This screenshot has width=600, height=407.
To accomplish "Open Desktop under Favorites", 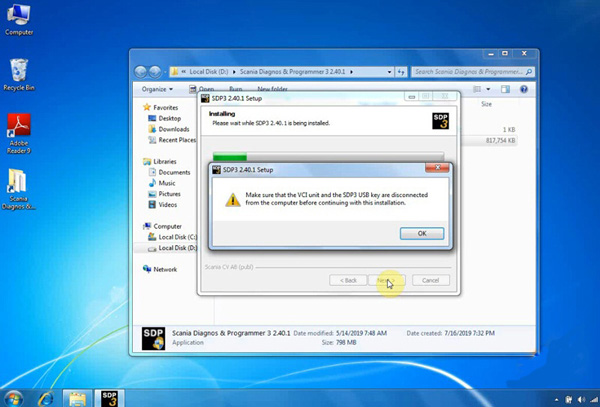I will point(165,118).
